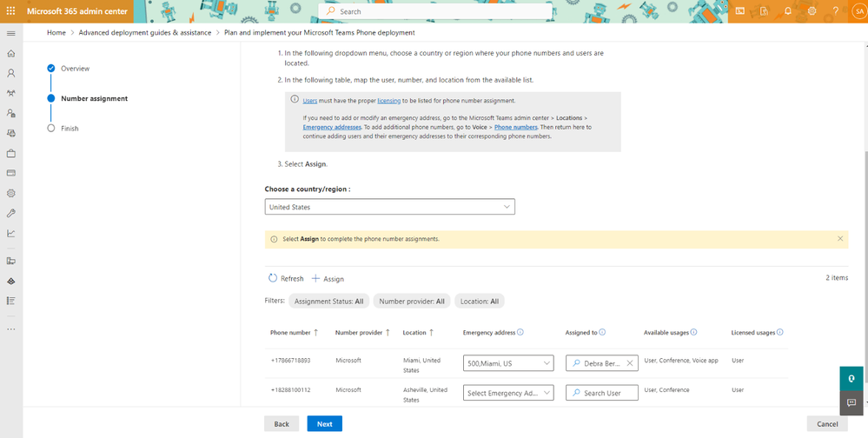This screenshot has height=438, width=868.
Task: Open Health monitor icon in sidebar
Action: point(10,261)
